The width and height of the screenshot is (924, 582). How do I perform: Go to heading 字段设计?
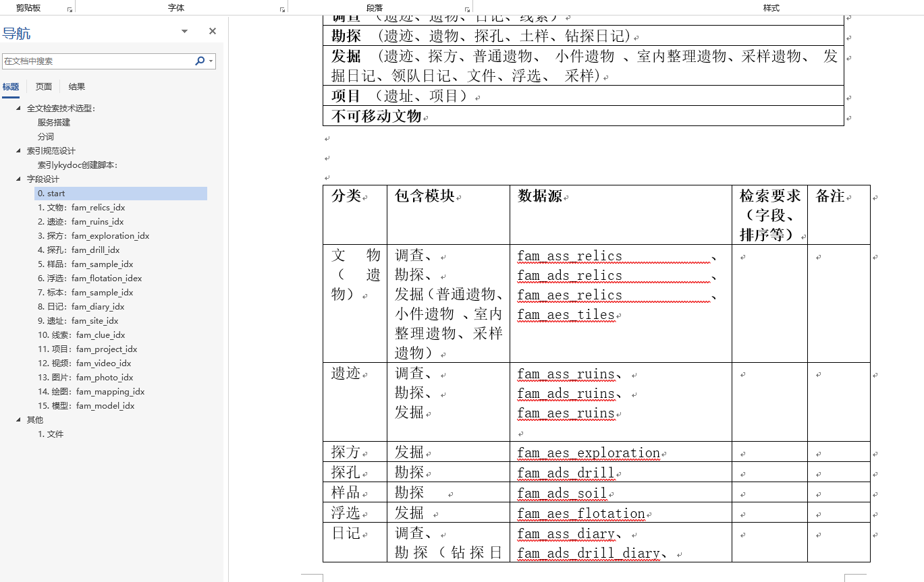[43, 179]
